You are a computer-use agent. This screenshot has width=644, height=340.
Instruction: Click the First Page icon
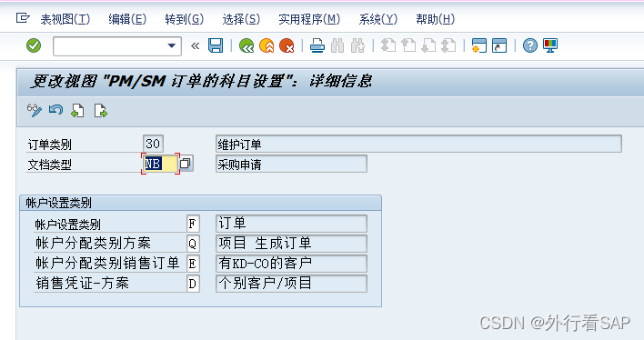click(x=388, y=45)
